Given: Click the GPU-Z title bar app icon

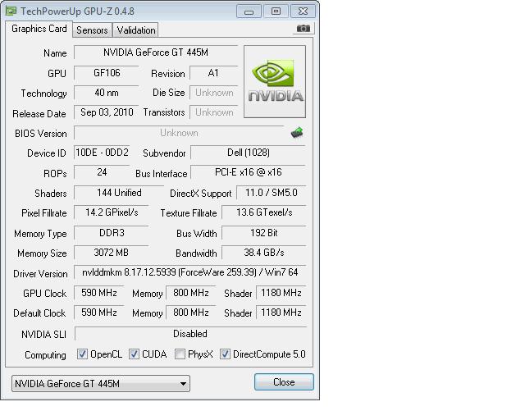Looking at the screenshot, I should pyautogui.click(x=11, y=11).
